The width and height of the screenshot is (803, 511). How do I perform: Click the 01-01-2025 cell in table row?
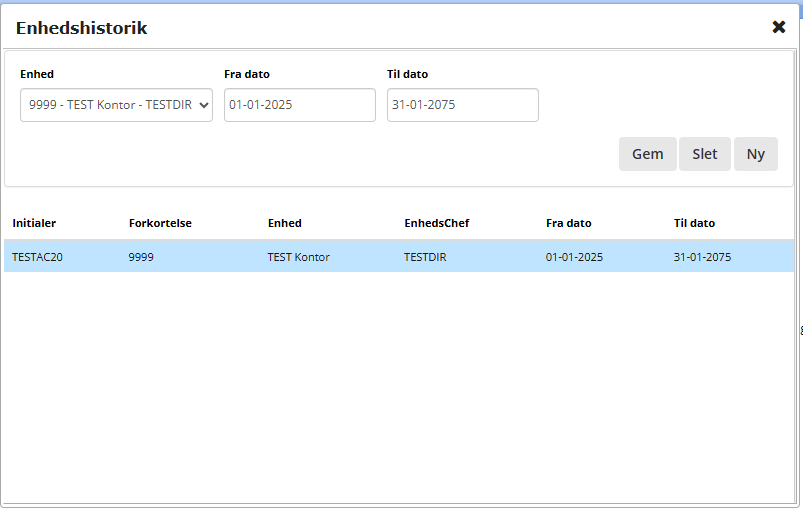click(574, 257)
